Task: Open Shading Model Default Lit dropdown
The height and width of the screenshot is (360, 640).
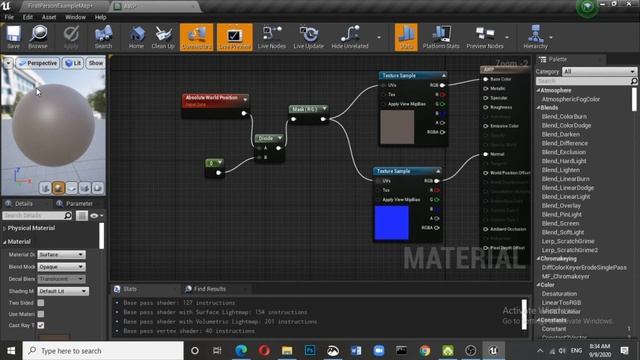Action: [x=63, y=291]
